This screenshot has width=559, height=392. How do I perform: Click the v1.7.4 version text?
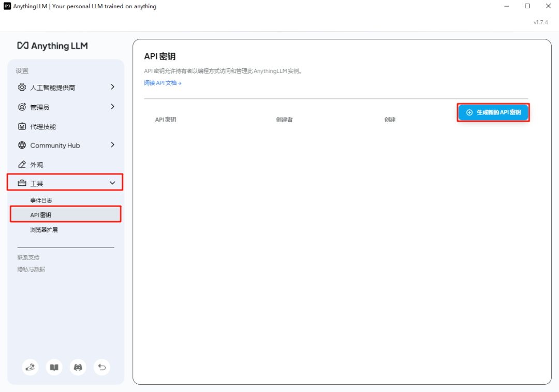pyautogui.click(x=540, y=22)
